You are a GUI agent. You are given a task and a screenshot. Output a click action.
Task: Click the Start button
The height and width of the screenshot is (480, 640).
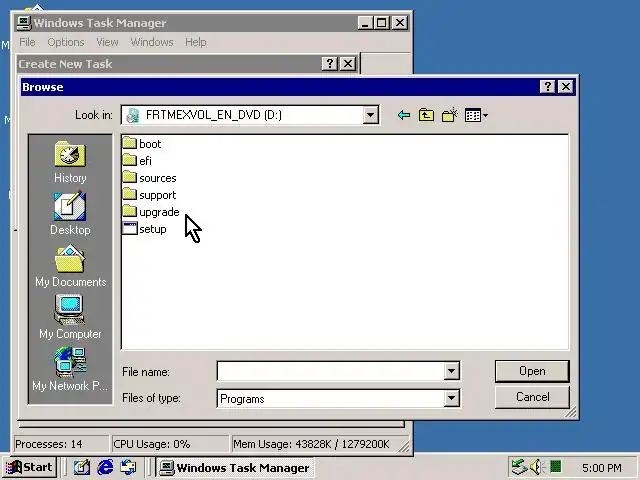[29, 467]
